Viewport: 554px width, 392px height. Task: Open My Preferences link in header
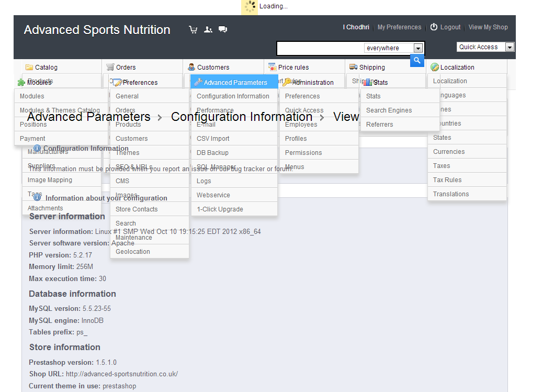(399, 27)
